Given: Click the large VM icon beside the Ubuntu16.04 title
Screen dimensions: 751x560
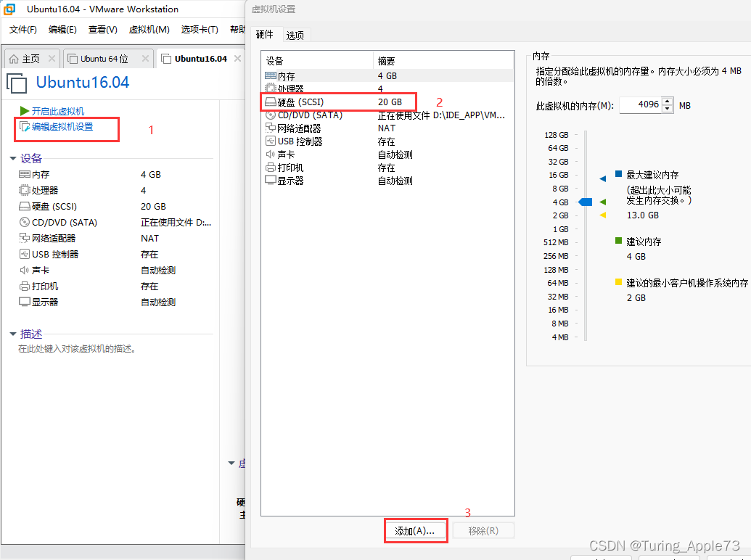Looking at the screenshot, I should click(x=17, y=83).
